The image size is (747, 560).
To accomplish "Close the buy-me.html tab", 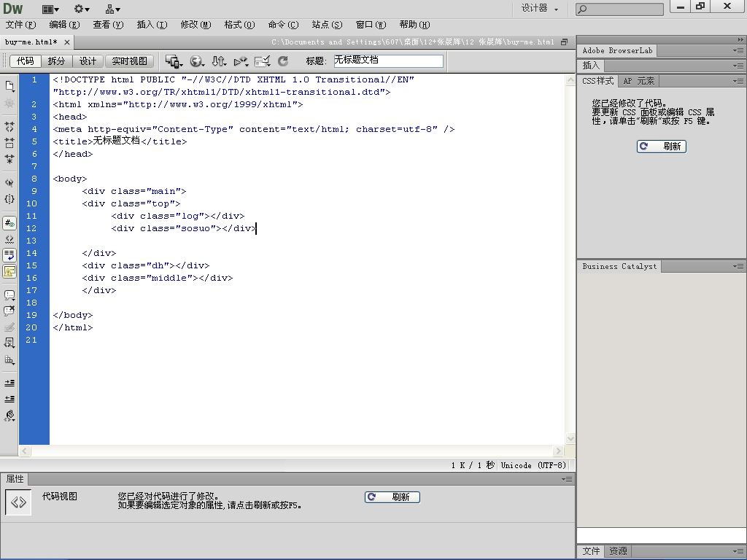I will pyautogui.click(x=67, y=42).
